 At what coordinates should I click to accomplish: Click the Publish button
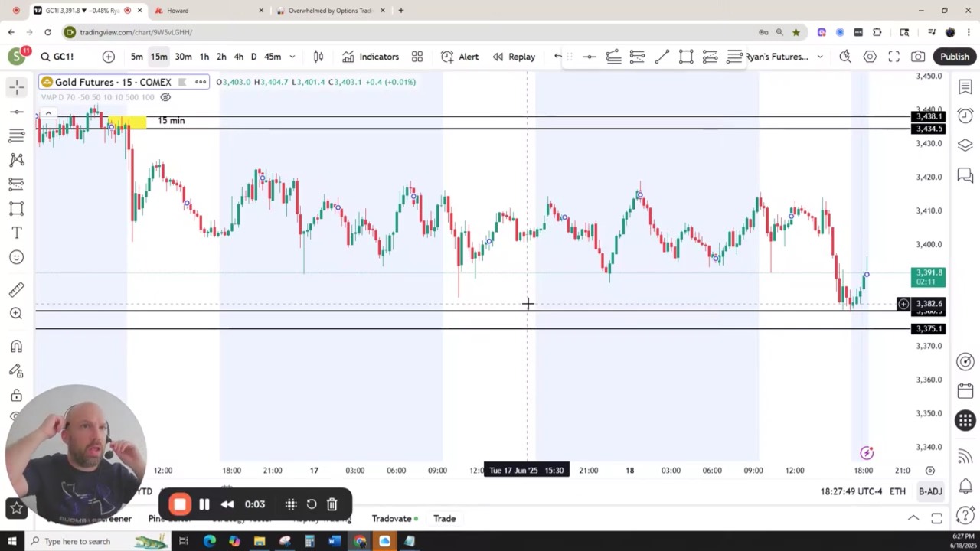[x=955, y=57]
